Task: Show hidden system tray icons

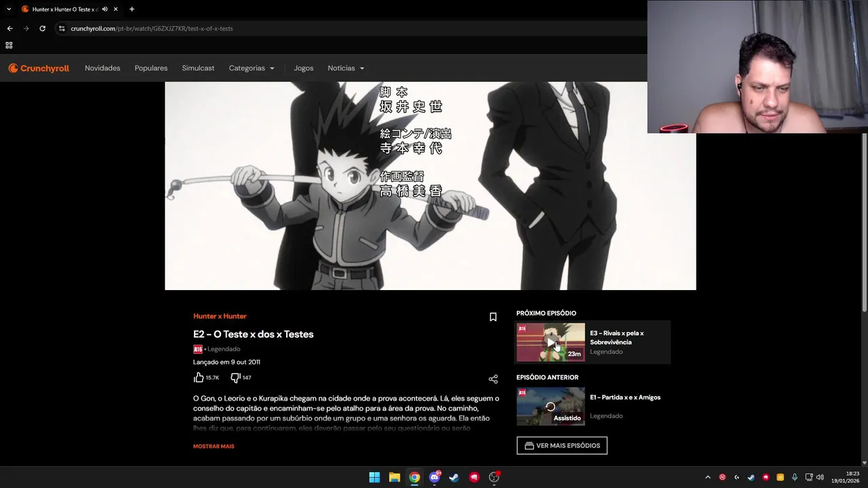Action: coord(707,477)
